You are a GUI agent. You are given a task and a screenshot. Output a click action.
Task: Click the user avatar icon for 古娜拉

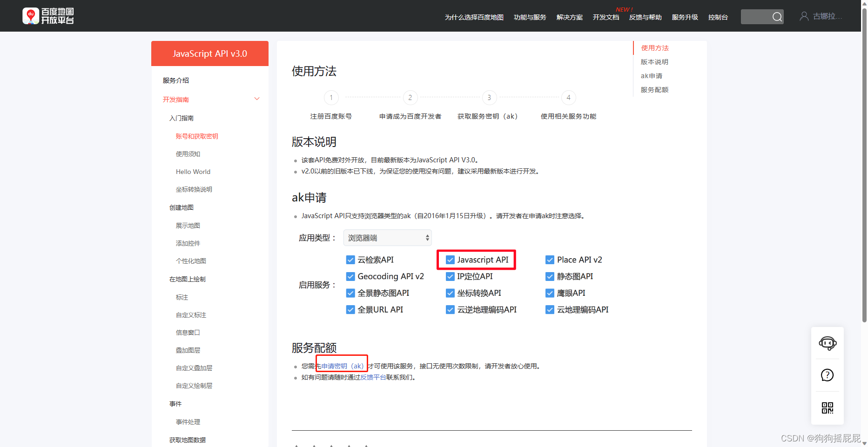804,15
